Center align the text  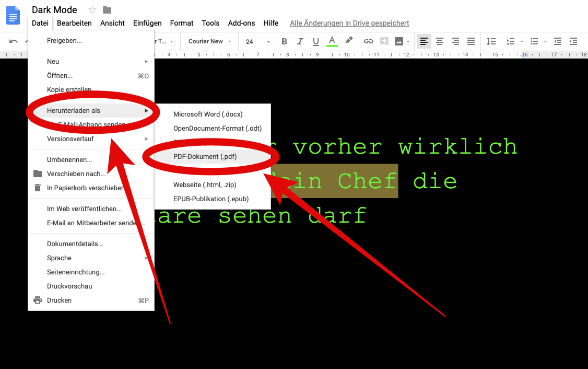(440, 41)
